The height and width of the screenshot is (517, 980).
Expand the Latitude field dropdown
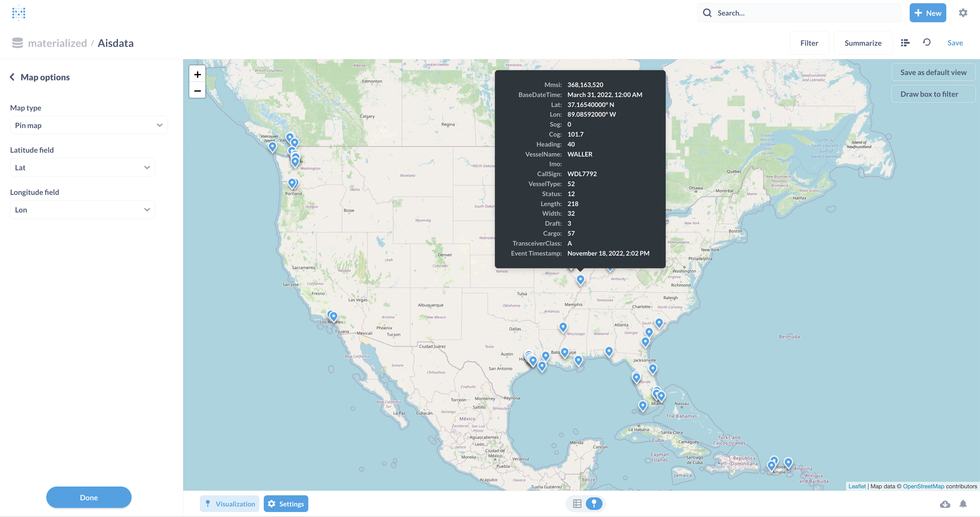[82, 167]
